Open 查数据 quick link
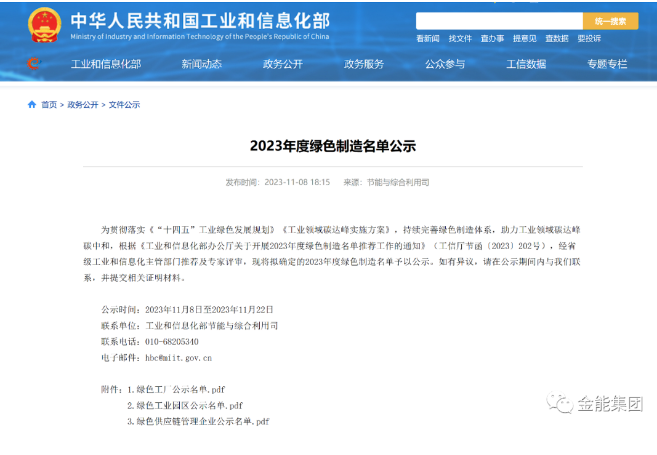The height and width of the screenshot is (455, 657). [x=556, y=39]
